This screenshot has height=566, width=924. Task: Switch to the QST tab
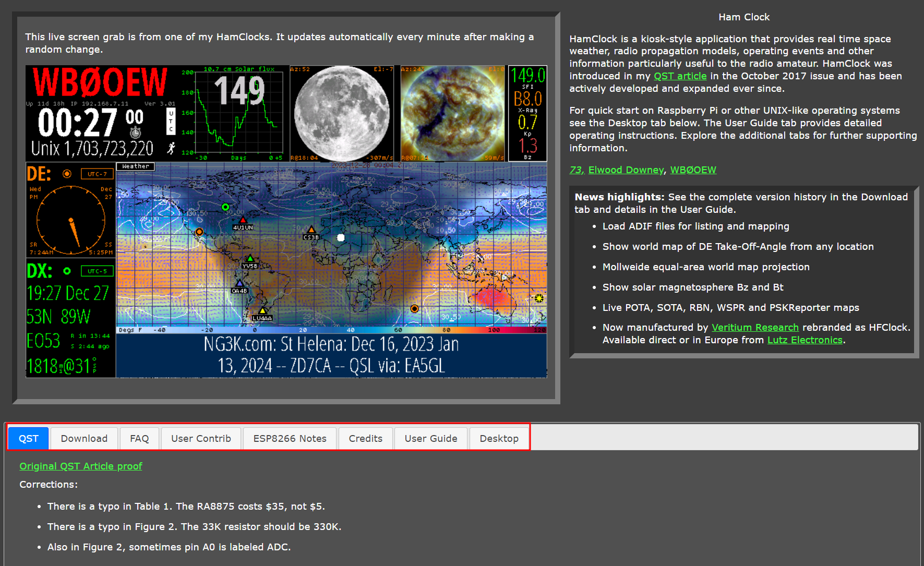[29, 438]
